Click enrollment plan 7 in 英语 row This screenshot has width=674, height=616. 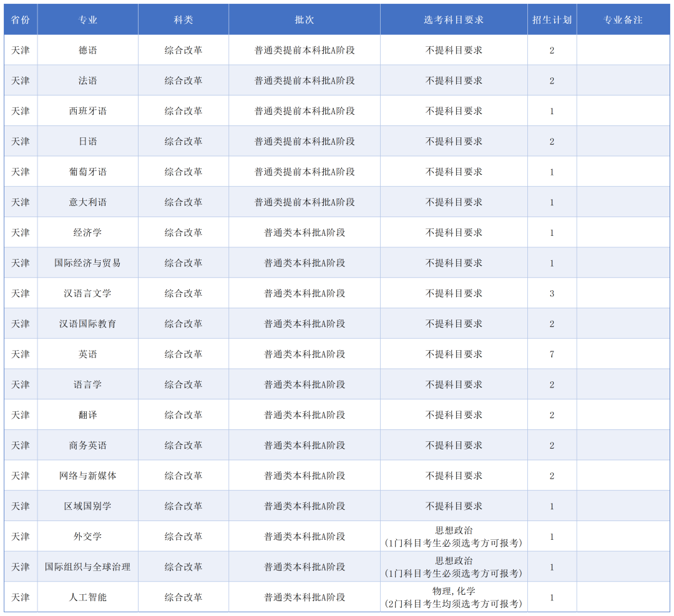[552, 354]
